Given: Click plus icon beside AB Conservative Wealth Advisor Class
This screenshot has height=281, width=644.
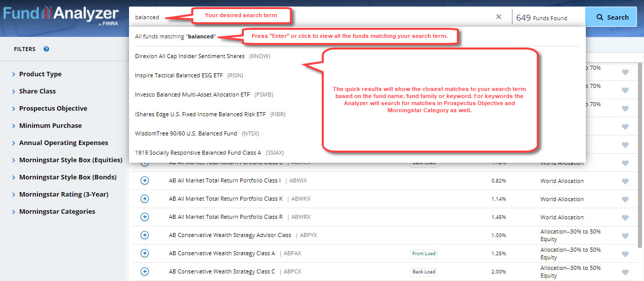Looking at the screenshot, I should point(145,235).
